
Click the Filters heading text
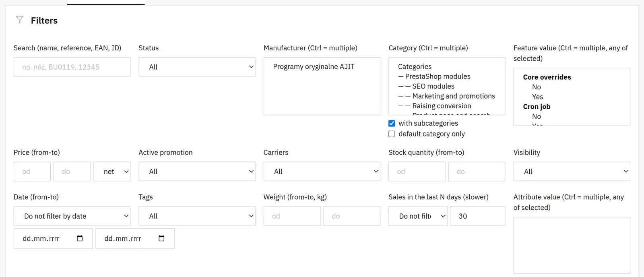coord(44,21)
